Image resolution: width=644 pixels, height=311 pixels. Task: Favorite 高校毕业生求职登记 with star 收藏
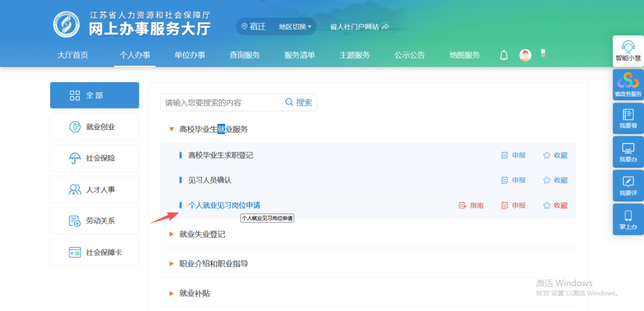(x=555, y=155)
